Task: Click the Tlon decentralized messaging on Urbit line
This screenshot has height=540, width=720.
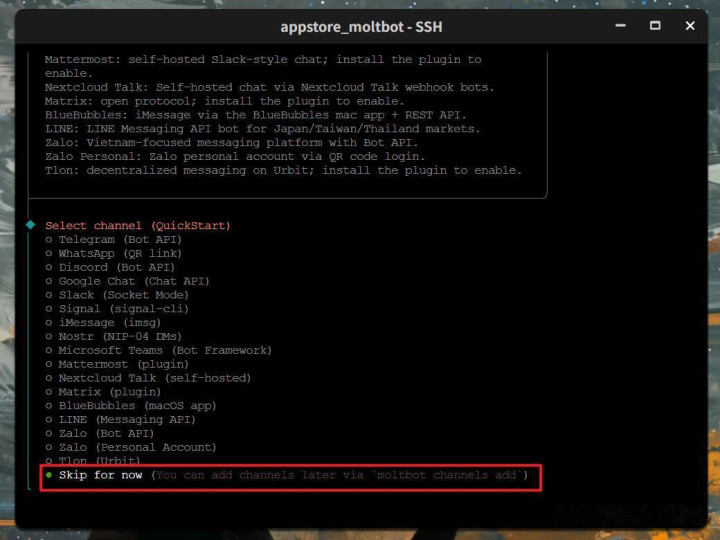Action: (283, 170)
